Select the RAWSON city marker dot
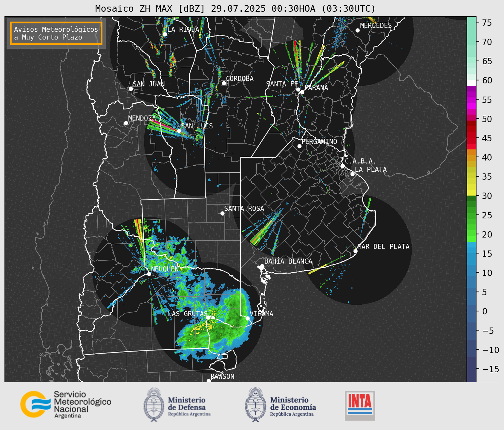Viewport: 504px width, 430px height. point(209,381)
